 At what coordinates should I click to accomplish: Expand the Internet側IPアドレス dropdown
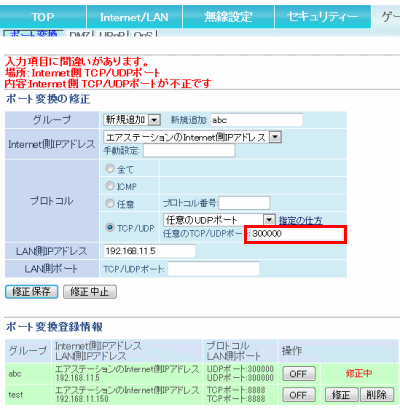tap(193, 137)
